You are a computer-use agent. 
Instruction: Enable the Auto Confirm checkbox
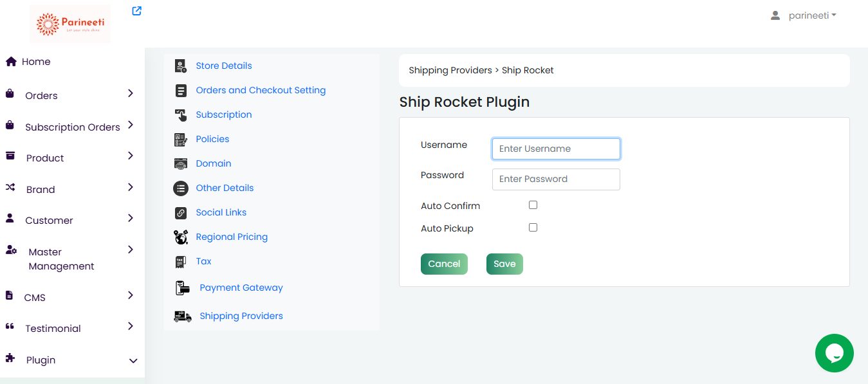(533, 205)
